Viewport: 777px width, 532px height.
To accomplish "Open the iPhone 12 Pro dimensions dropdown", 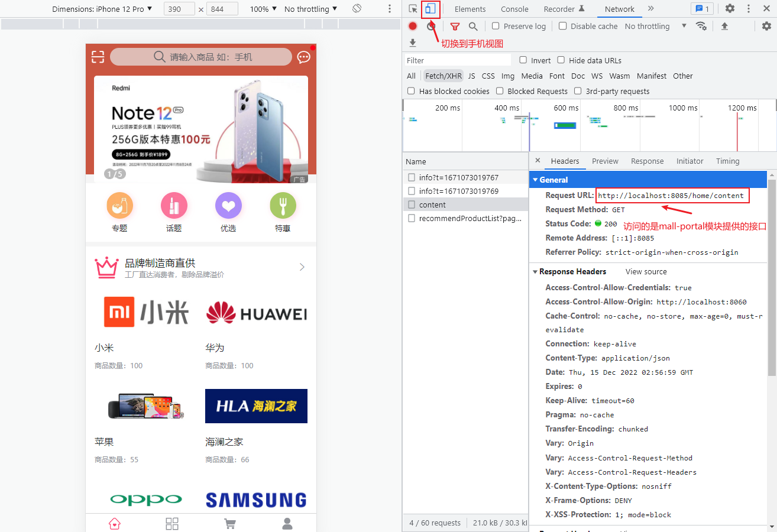I will click(102, 9).
